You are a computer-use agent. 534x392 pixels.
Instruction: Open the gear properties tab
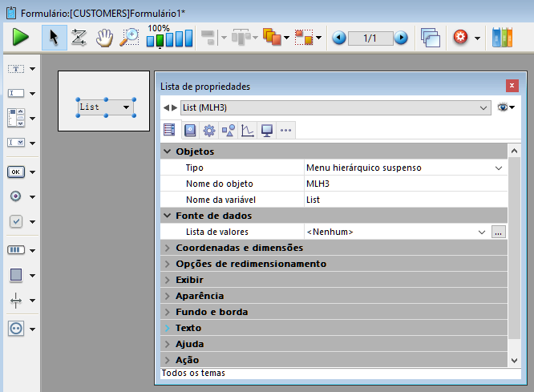pos(209,130)
